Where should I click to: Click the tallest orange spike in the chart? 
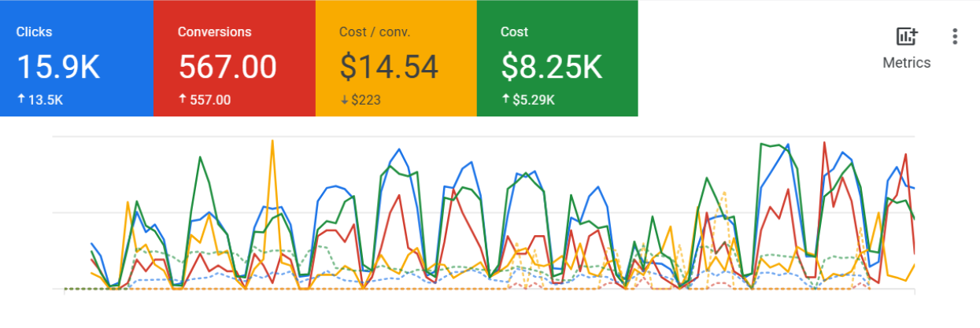click(272, 142)
